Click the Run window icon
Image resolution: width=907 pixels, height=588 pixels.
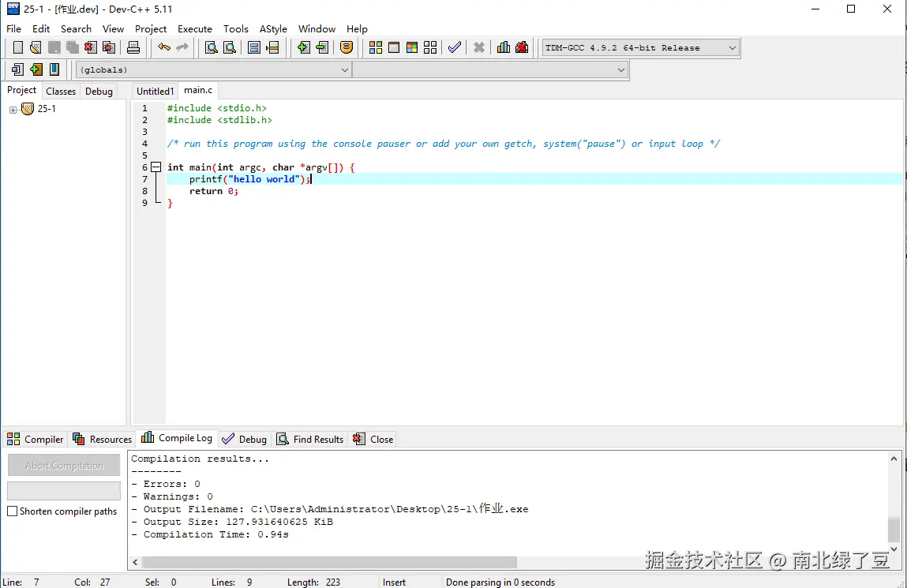(x=394, y=47)
